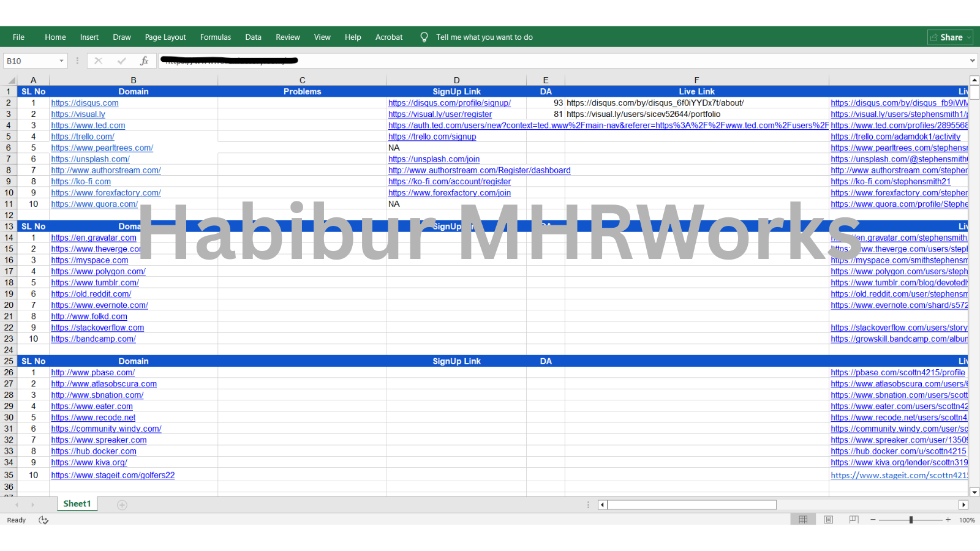
Task: Click the Enter checkmark in formula bar
Action: tap(121, 61)
